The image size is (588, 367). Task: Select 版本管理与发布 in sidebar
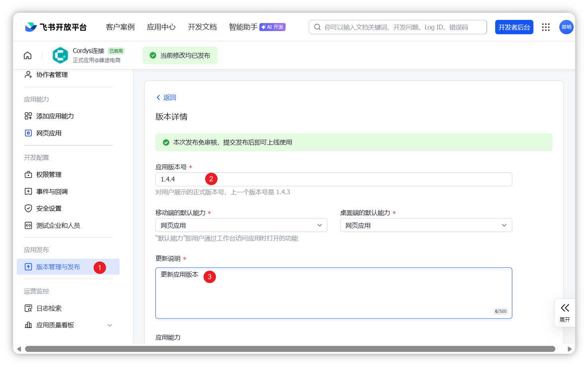pyautogui.click(x=68, y=267)
